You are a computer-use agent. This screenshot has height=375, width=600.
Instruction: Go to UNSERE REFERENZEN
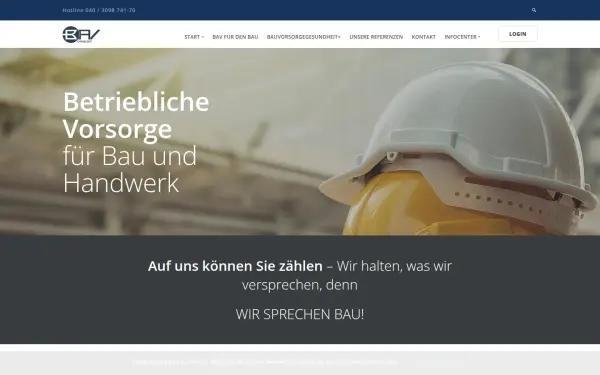(x=376, y=37)
